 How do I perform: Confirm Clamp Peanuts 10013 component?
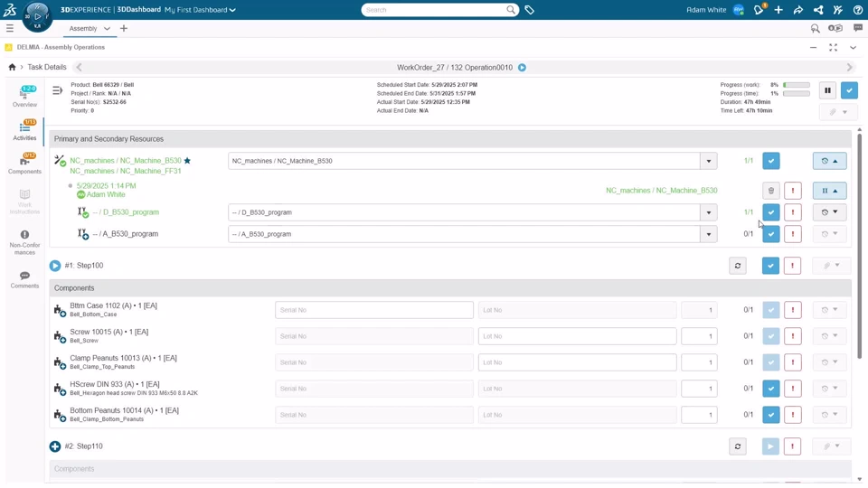click(771, 362)
